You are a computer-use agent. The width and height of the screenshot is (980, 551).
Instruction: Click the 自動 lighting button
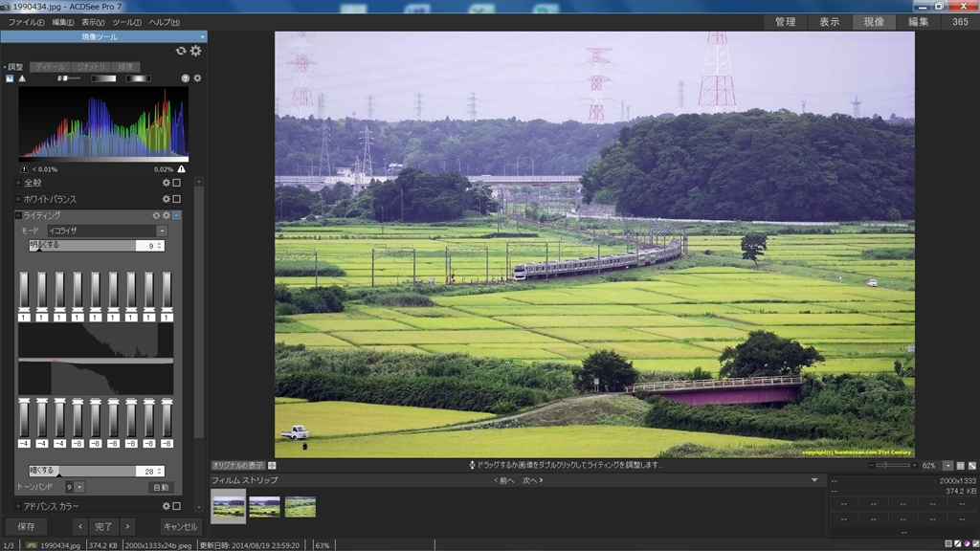[161, 487]
